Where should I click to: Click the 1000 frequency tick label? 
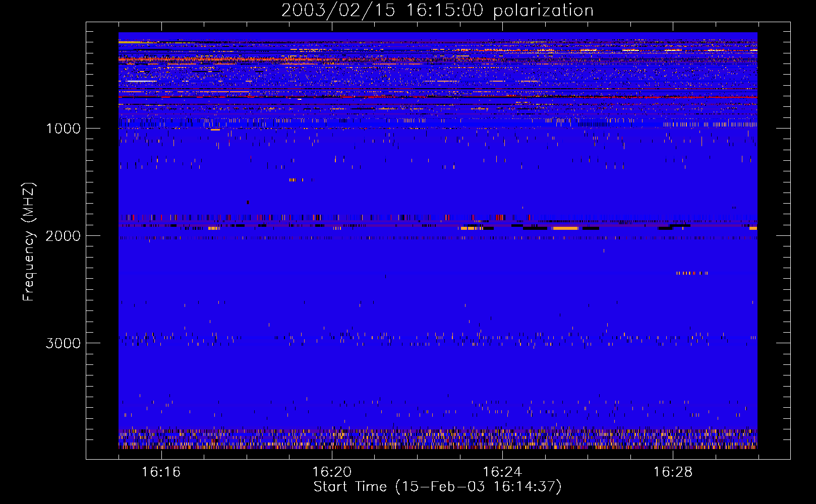[x=63, y=129]
